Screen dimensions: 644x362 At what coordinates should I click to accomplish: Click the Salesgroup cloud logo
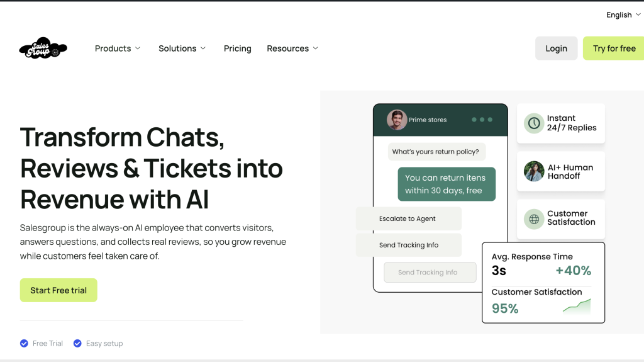(43, 48)
